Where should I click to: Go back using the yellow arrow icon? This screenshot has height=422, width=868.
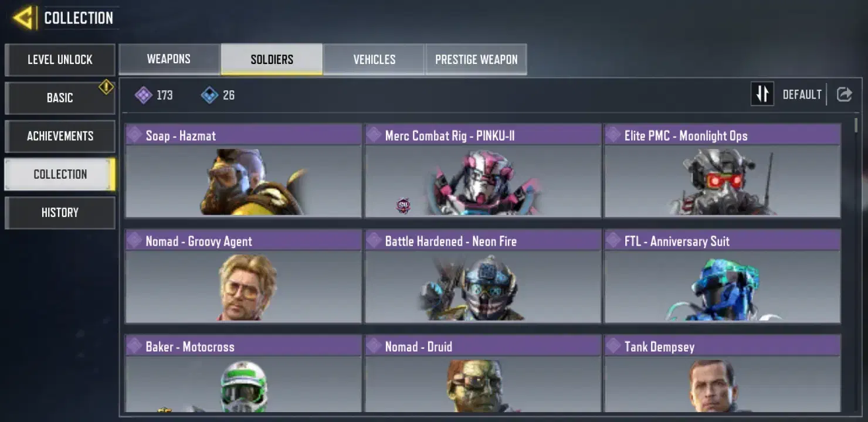pos(23,18)
